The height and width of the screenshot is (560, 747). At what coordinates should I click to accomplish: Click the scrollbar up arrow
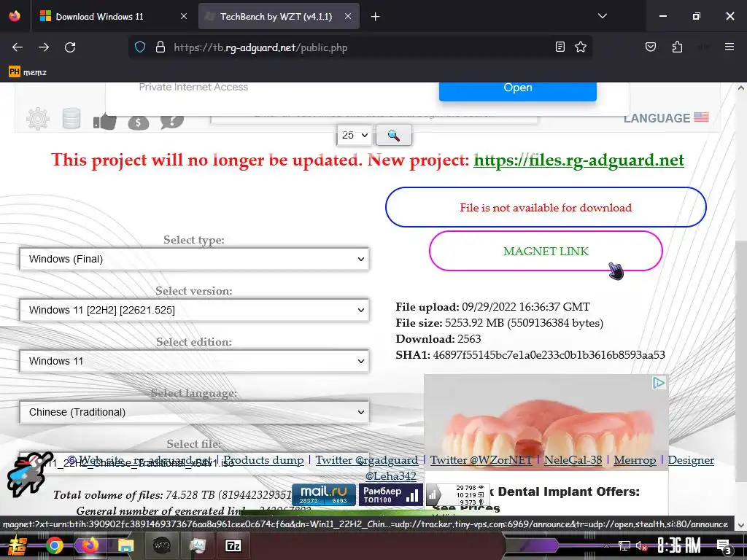point(741,88)
